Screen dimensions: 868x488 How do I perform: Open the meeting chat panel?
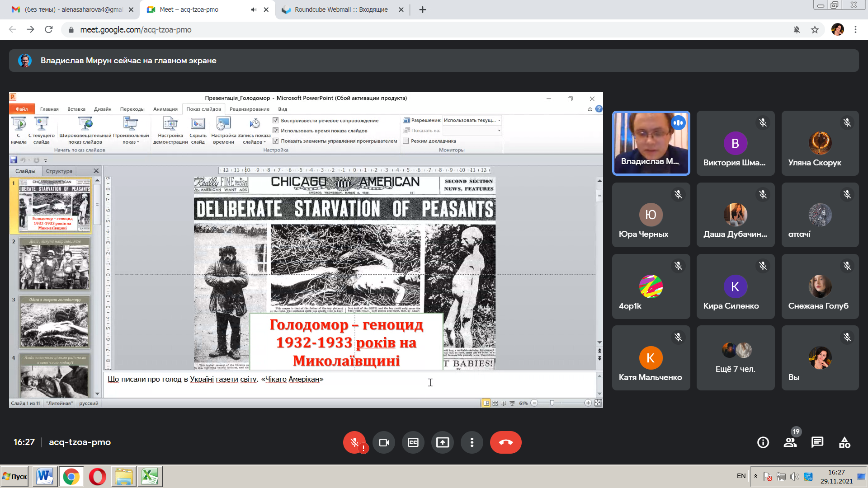click(817, 442)
